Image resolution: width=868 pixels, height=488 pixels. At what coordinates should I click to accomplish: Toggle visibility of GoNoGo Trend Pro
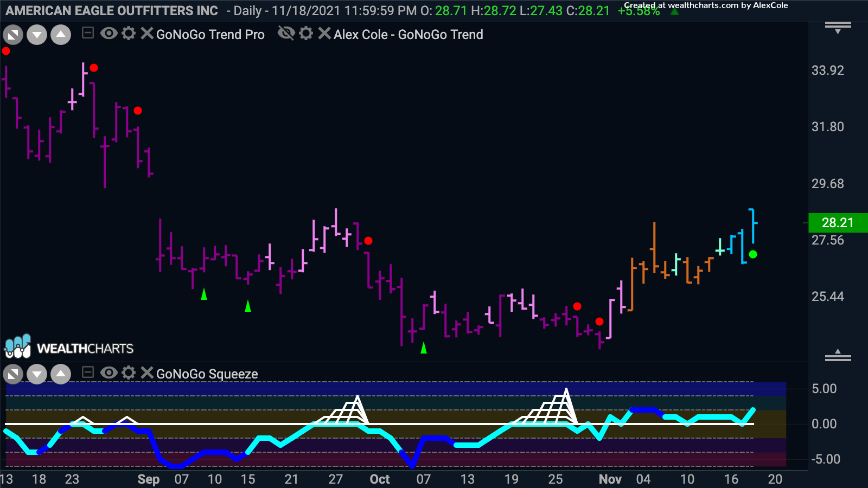(x=109, y=34)
